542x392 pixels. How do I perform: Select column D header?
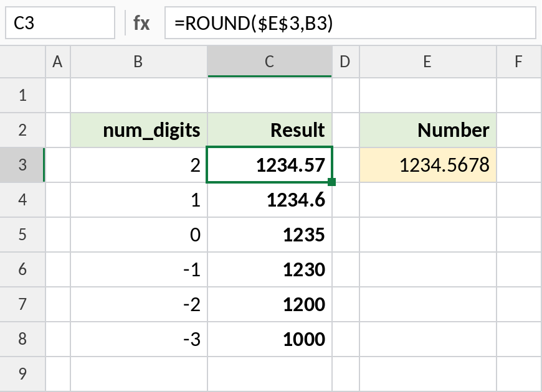[x=346, y=62]
